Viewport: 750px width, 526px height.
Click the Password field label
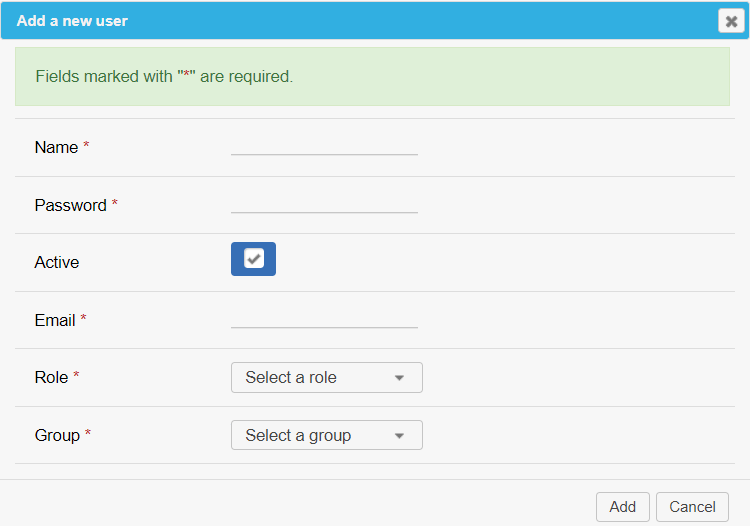(70, 205)
